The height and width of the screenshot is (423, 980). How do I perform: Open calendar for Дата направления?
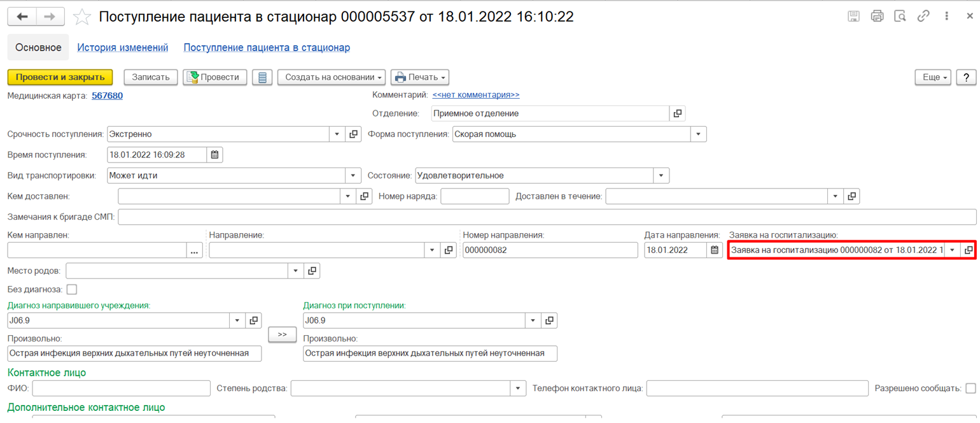point(715,250)
